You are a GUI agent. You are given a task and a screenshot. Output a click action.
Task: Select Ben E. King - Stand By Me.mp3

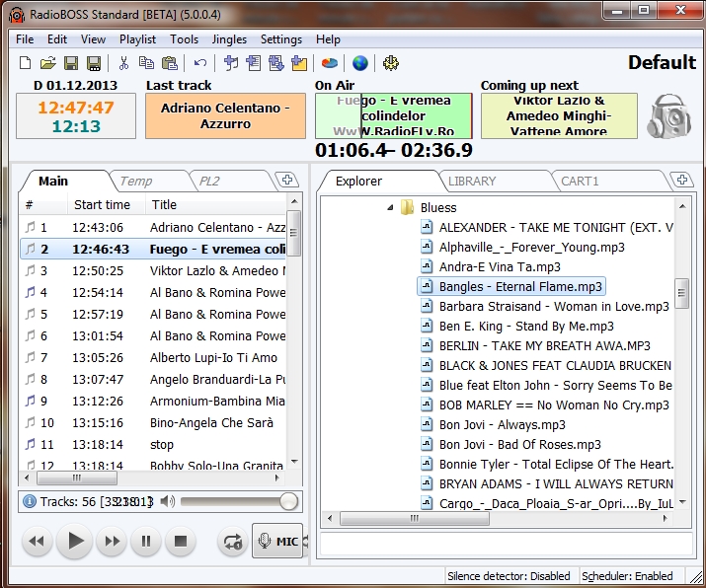(516, 327)
